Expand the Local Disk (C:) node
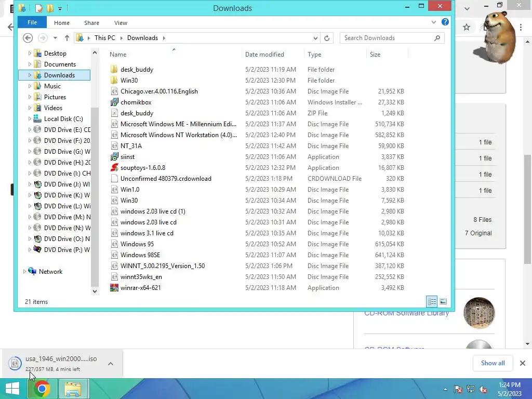The height and width of the screenshot is (399, 532). pyautogui.click(x=30, y=119)
